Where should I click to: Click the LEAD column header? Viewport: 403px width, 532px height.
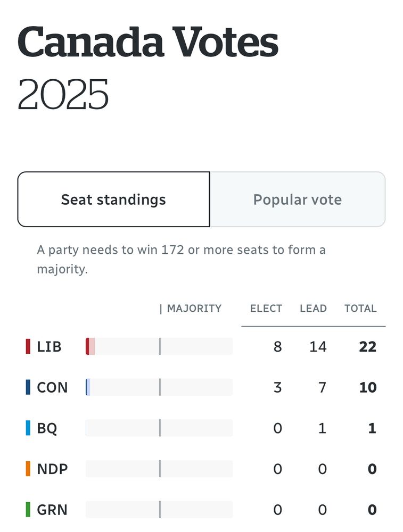pos(313,309)
